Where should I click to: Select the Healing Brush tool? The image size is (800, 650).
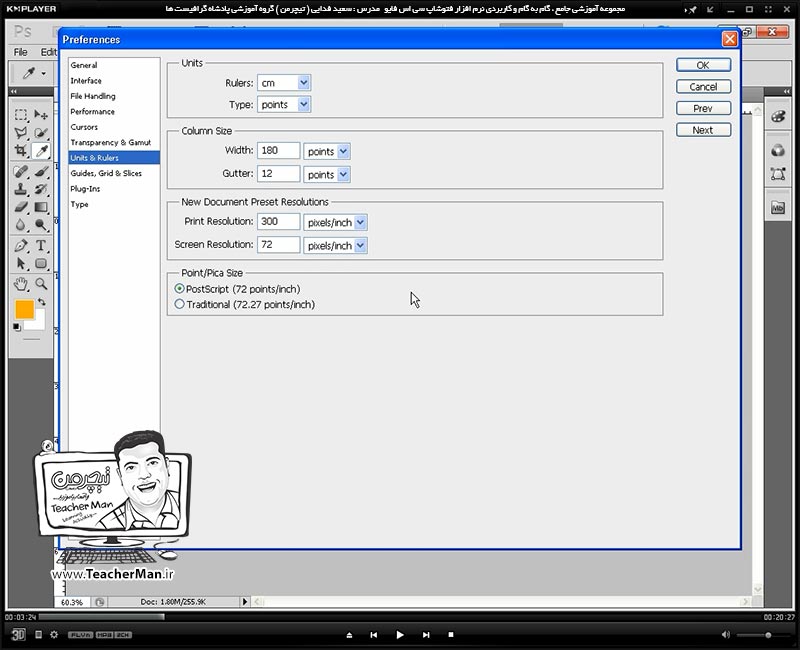pos(21,171)
